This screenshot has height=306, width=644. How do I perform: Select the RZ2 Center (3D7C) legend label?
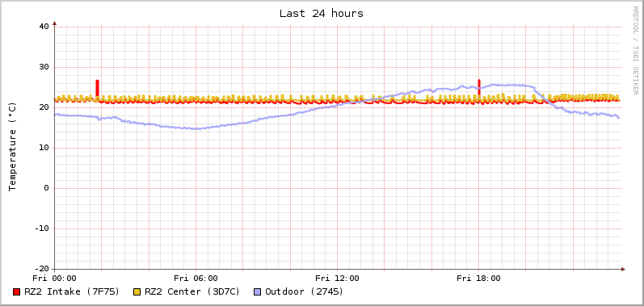click(192, 291)
